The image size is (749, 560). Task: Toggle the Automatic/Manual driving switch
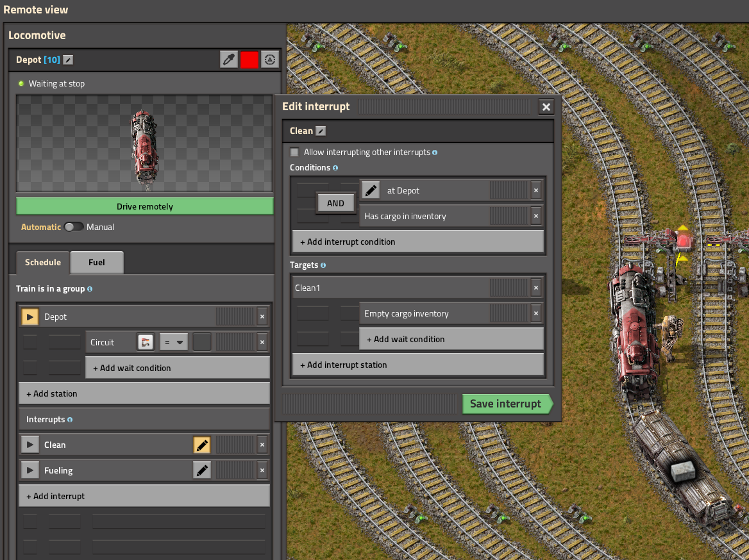pos(74,227)
